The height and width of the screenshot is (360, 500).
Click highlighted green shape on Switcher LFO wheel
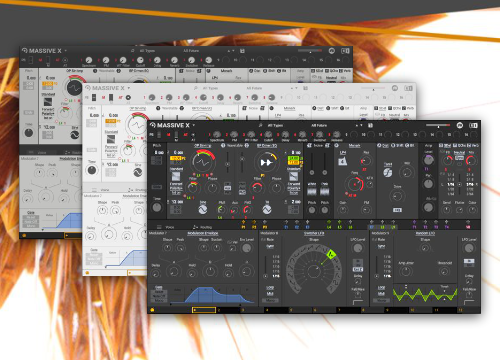331,254
